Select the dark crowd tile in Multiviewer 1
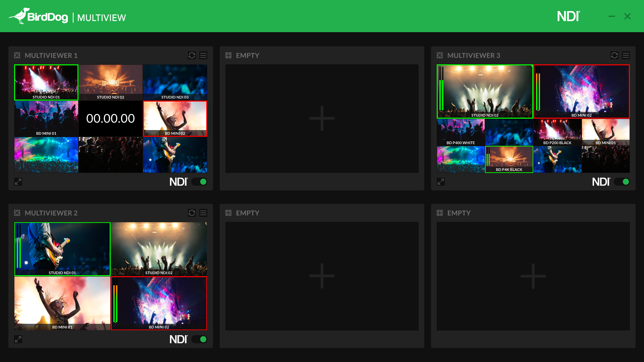The image size is (644, 362). click(111, 155)
